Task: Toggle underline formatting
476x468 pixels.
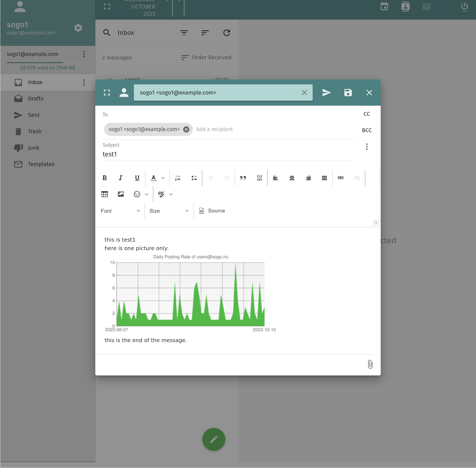Action: pos(137,178)
